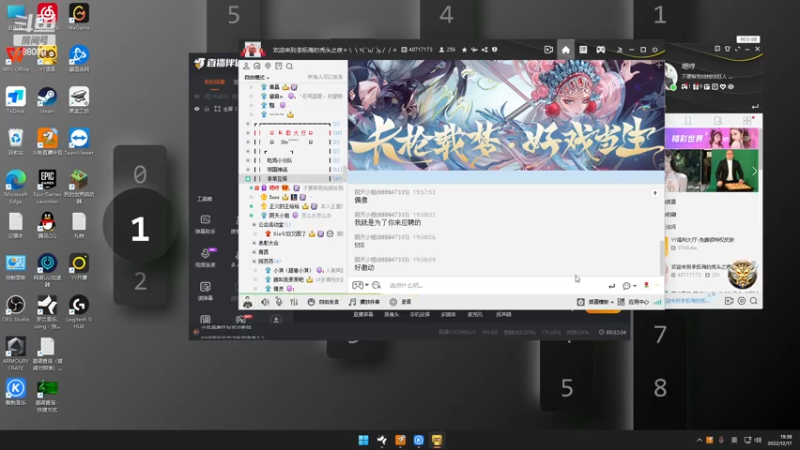Click next arrow on video thumbnail carousel
Image resolution: width=800 pixels, height=450 pixels.
tap(754, 172)
